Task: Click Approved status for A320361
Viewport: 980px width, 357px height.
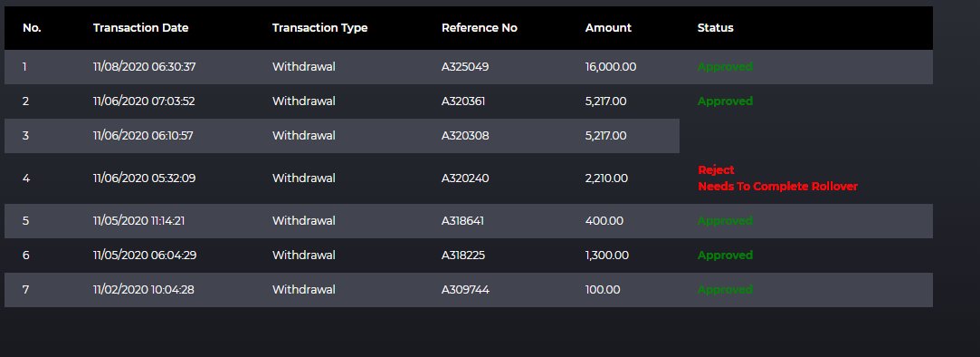Action: [725, 101]
